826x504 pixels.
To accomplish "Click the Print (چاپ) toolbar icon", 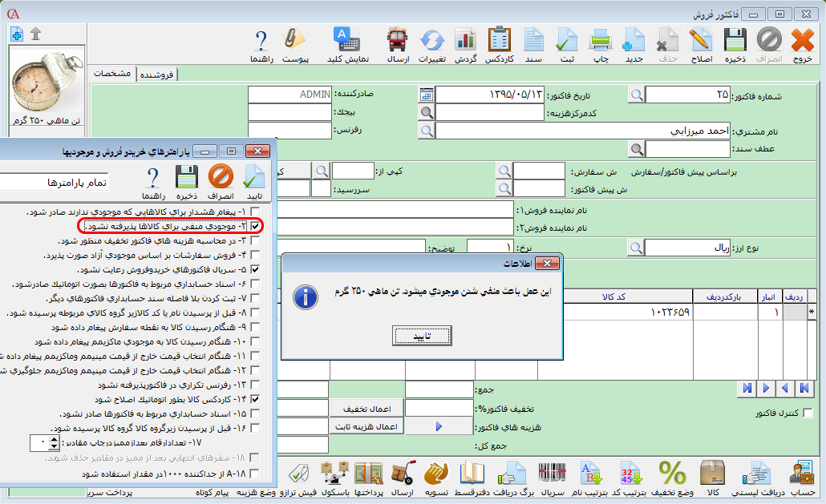I will pyautogui.click(x=601, y=45).
